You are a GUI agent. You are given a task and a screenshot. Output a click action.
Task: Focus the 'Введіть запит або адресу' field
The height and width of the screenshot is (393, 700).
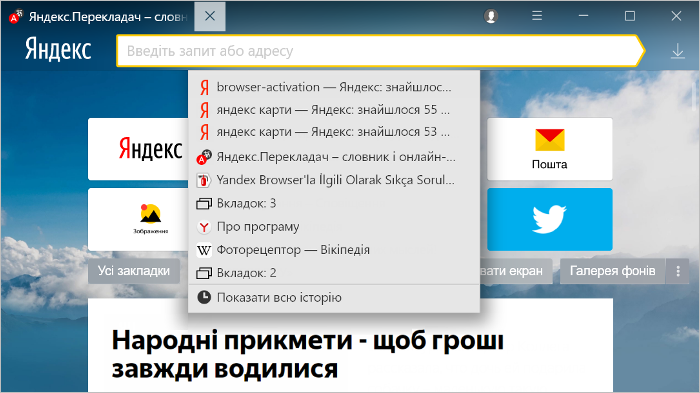point(381,51)
